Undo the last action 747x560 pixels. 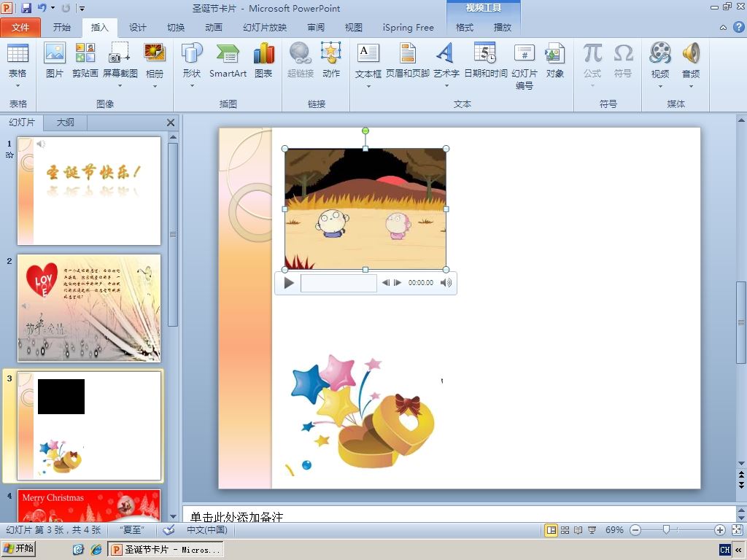click(42, 8)
